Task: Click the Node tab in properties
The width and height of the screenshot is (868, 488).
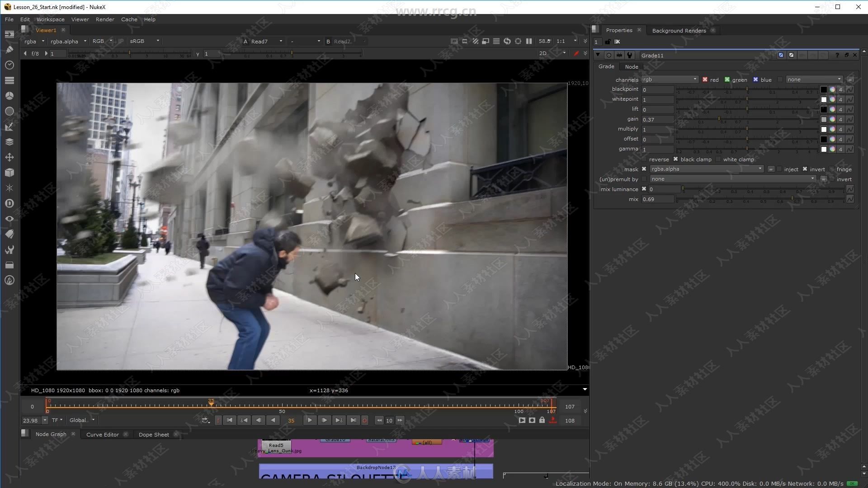Action: (x=631, y=66)
